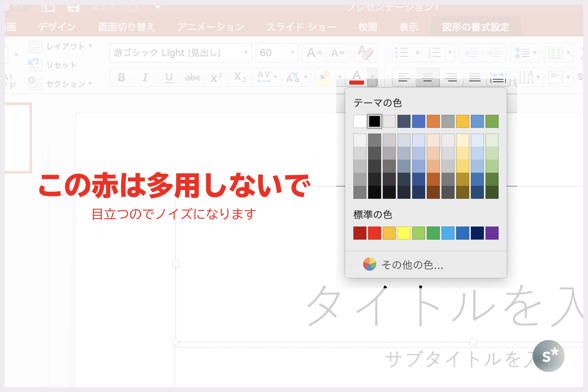The width and height of the screenshot is (588, 392).
Task: Switch to the アニメーション tab
Action: pos(211,27)
